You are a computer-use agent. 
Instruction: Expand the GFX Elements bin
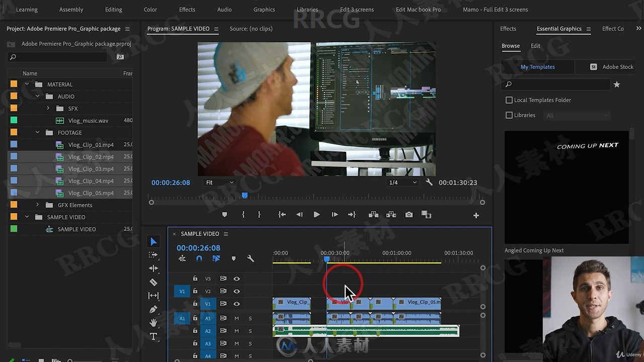tap(37, 205)
